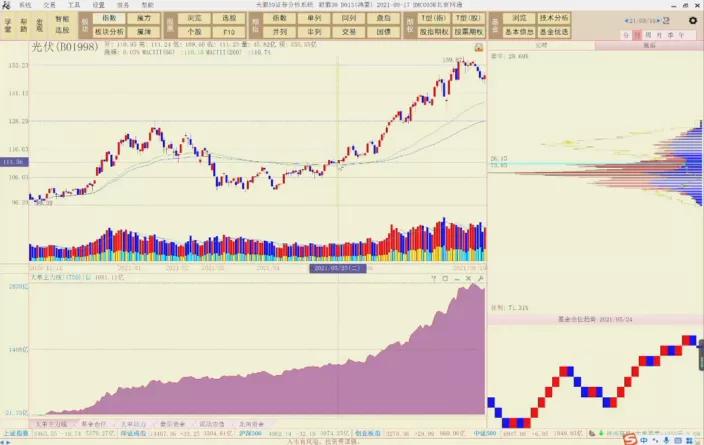Image resolution: width=704 pixels, height=445 pixels.
Task: Click the 上证指数 status bar entry
Action: pos(16,434)
